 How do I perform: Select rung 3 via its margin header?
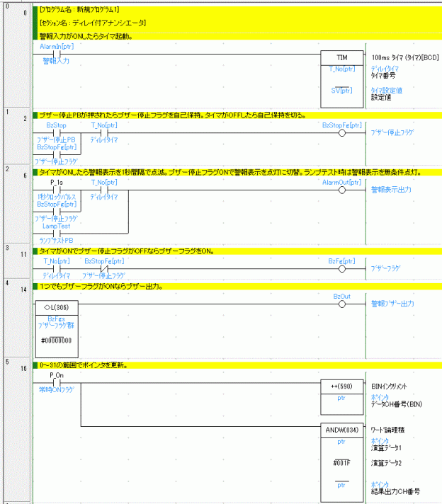point(17,261)
